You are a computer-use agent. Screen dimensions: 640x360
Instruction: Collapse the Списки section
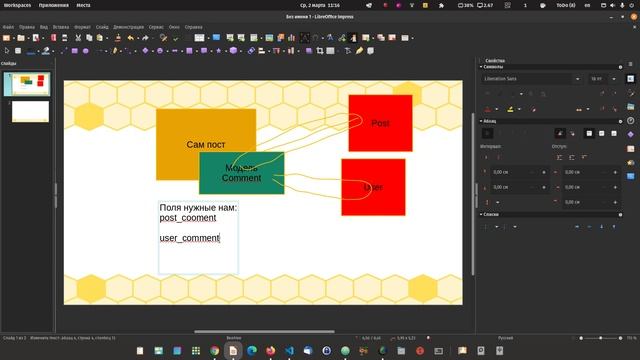pyautogui.click(x=481, y=214)
